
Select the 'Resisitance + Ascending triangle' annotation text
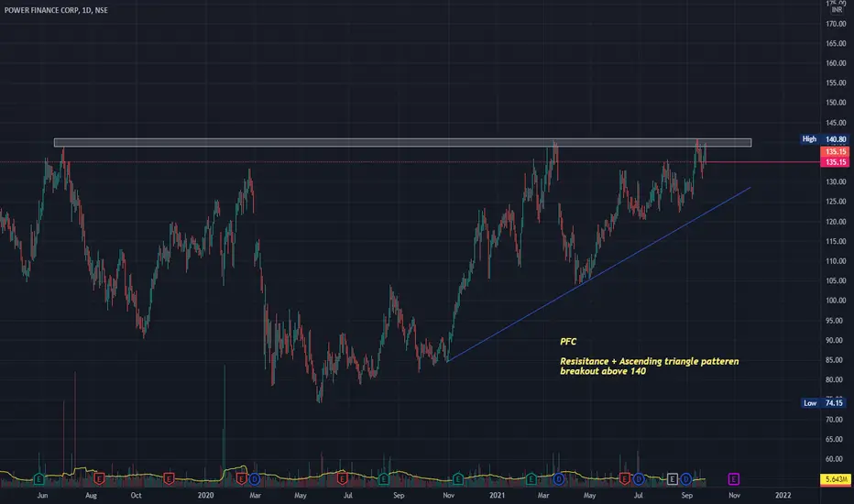[x=650, y=367]
